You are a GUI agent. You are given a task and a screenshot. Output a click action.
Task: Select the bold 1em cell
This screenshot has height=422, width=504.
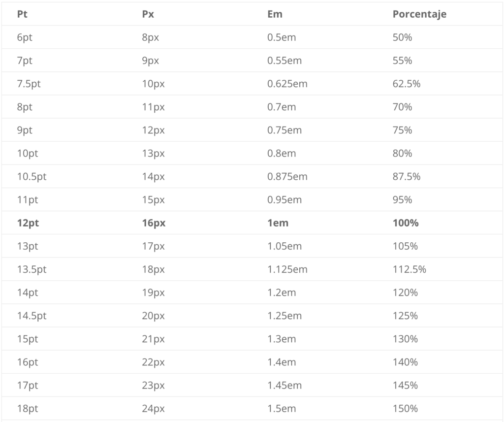point(278,223)
